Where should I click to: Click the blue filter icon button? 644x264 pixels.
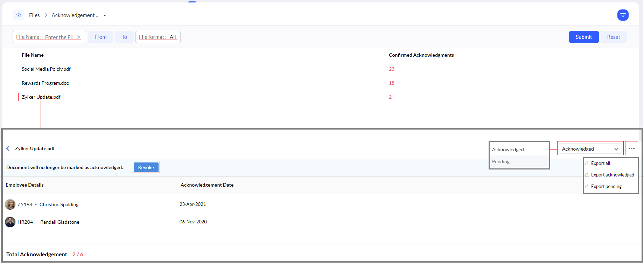pyautogui.click(x=623, y=15)
